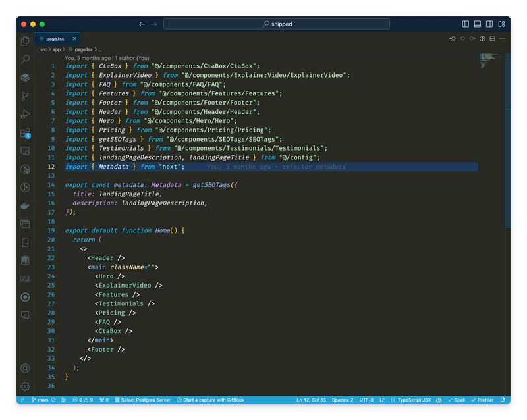Open the GitLens graph icon in status bar
Viewport: 527px width, 420px height.
point(63,400)
